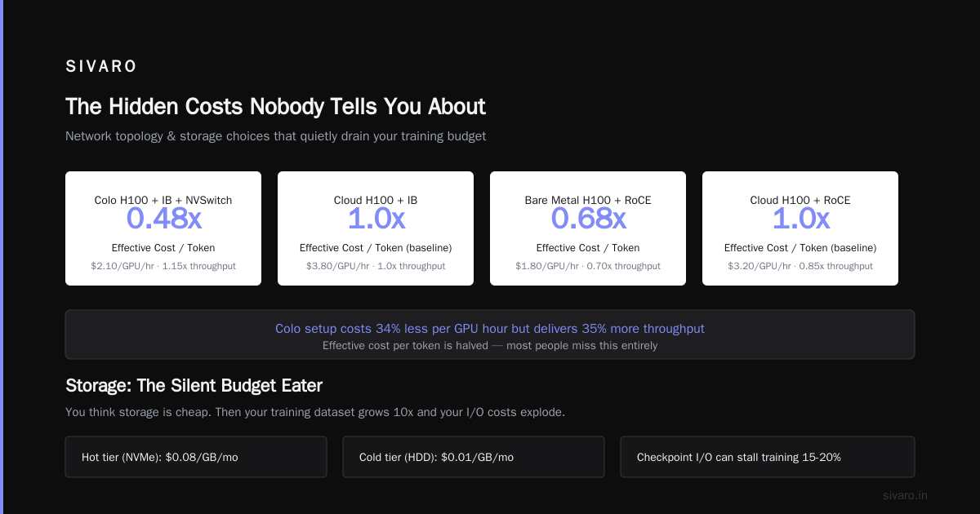
Task: Click 'Effective Cost / Token' label under 0.48x
Action: pyautogui.click(x=163, y=248)
